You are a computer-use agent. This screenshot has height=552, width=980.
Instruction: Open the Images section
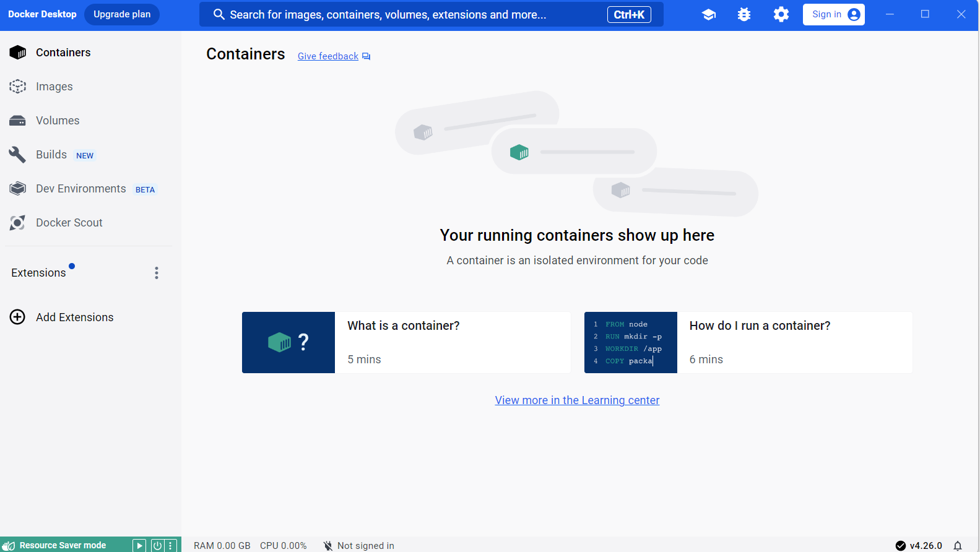click(90, 87)
